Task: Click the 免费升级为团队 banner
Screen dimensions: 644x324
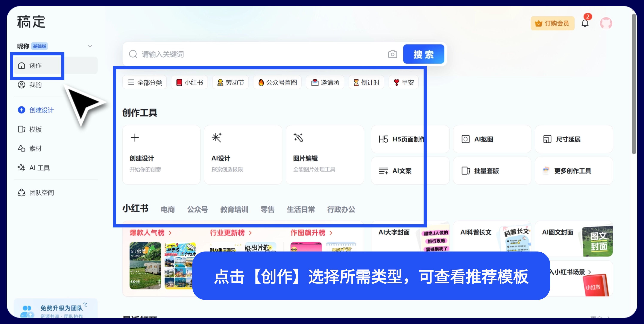Action: pyautogui.click(x=56, y=309)
